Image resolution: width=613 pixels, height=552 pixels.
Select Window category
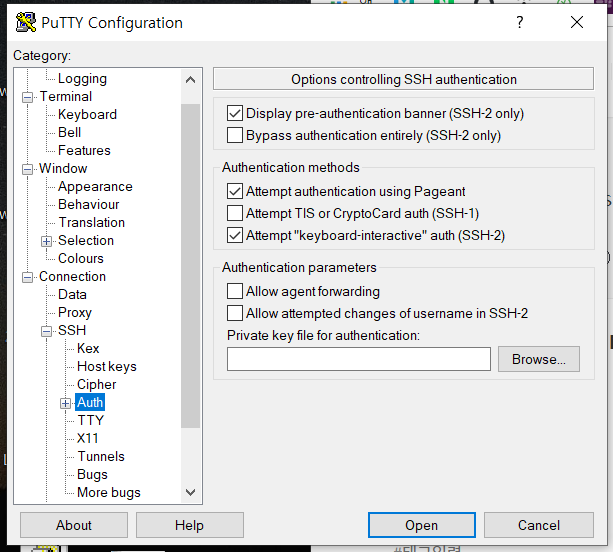(x=63, y=168)
